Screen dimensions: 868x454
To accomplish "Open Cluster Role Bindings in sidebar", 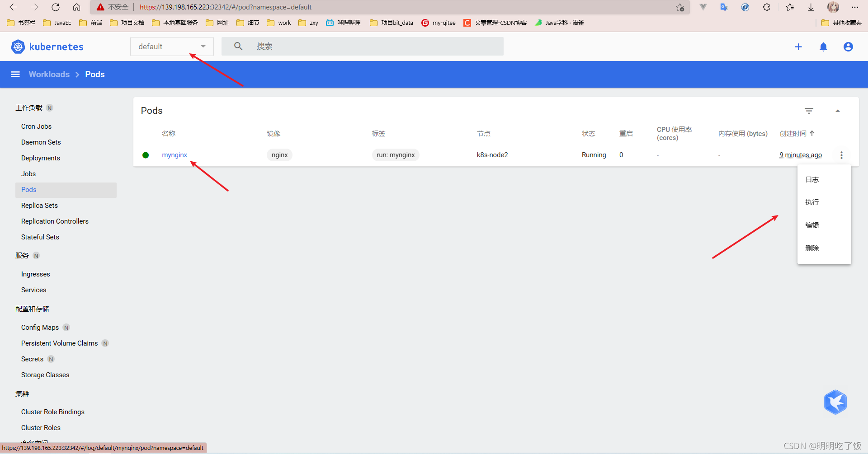I will [52, 412].
